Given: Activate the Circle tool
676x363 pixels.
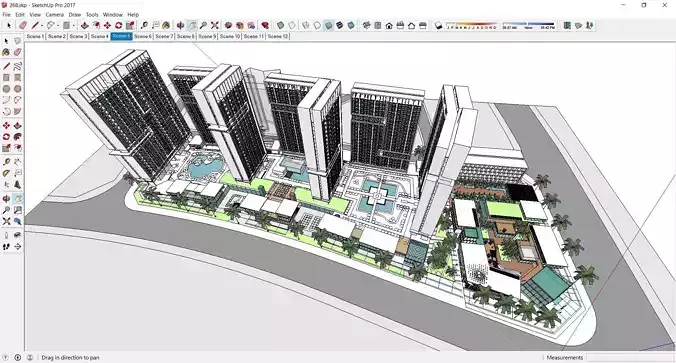Looking at the screenshot, I should 6,89.
